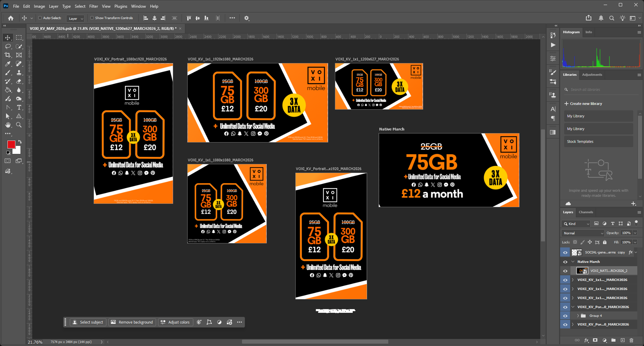Select the Brush tool
Screen dimensions: 644x346
click(x=8, y=72)
